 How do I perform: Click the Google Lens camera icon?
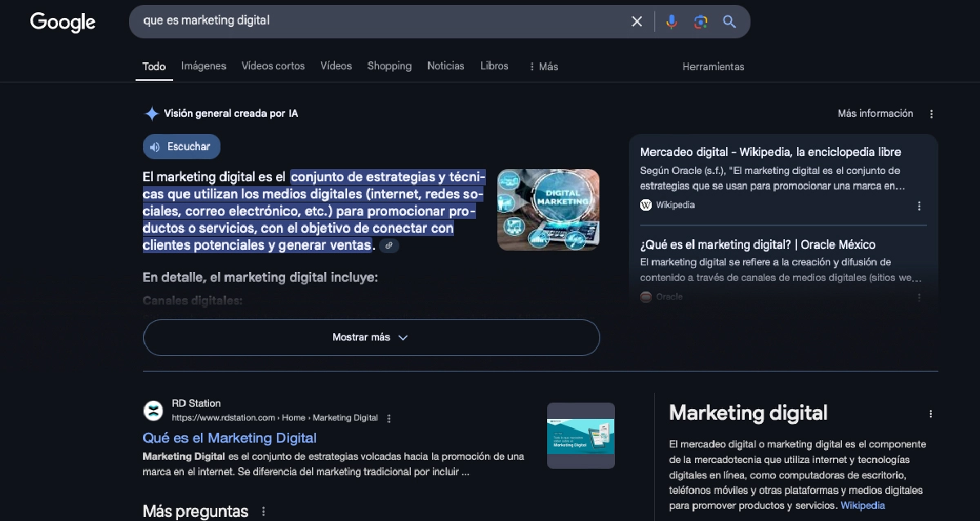[701, 21]
